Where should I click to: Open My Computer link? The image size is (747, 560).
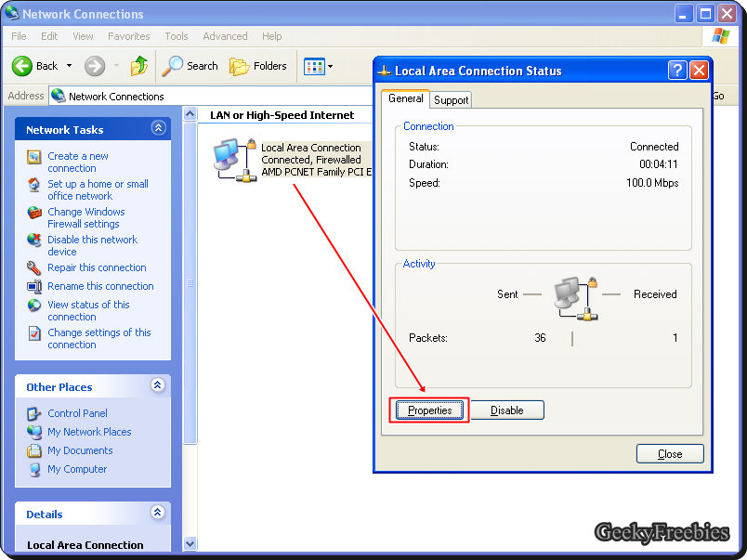pos(77,469)
